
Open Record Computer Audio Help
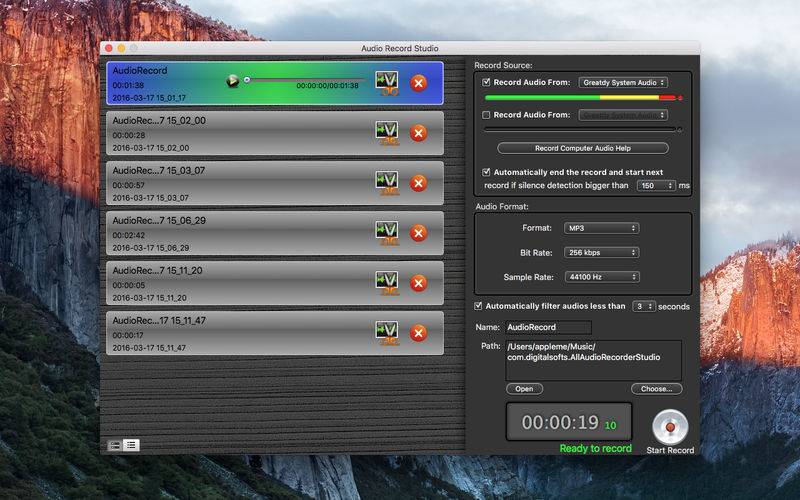583,148
